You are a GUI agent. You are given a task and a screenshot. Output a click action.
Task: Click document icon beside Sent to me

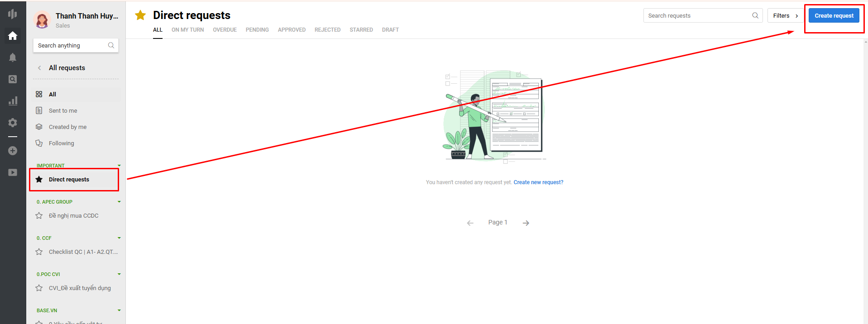39,110
